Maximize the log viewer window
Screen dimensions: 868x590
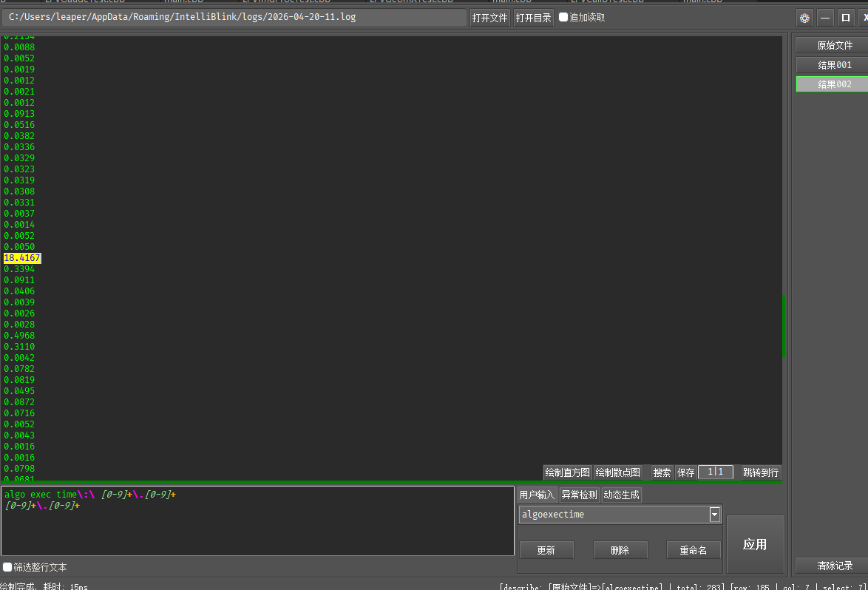tap(845, 18)
